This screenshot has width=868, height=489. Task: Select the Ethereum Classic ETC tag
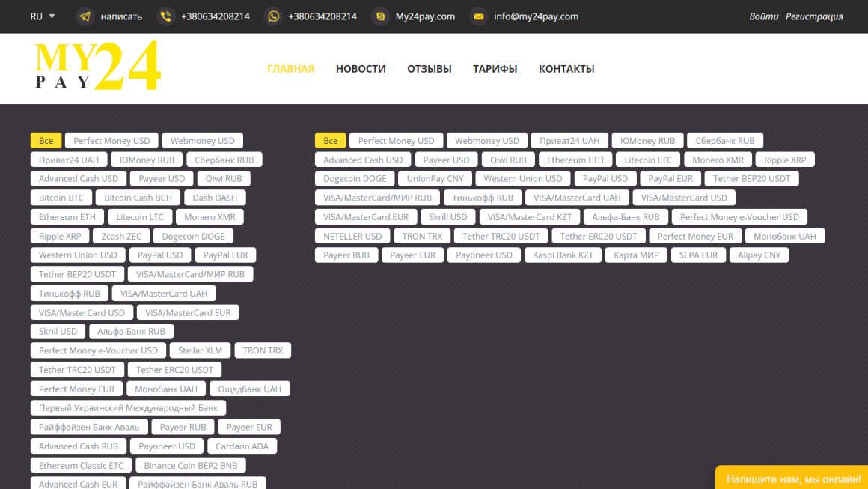[x=82, y=466]
